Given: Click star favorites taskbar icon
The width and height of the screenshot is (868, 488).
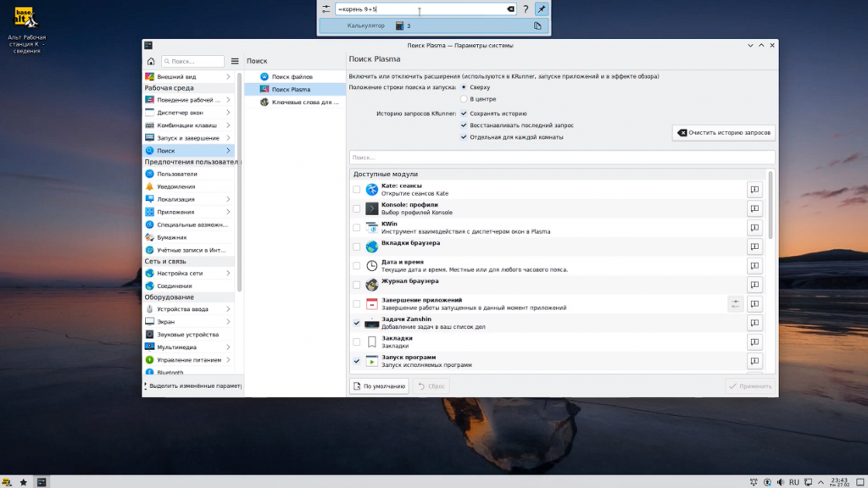Looking at the screenshot, I should (23, 482).
